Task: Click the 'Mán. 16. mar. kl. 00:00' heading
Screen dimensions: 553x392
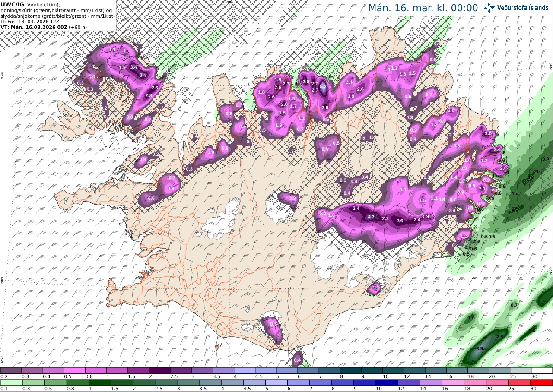Action: point(423,8)
